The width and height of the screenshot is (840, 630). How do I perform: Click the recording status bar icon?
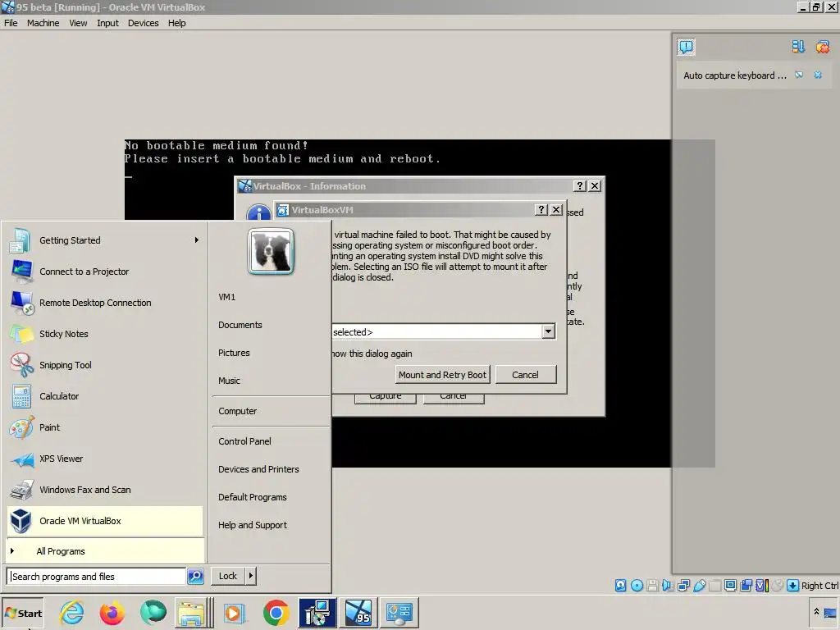tap(746, 586)
